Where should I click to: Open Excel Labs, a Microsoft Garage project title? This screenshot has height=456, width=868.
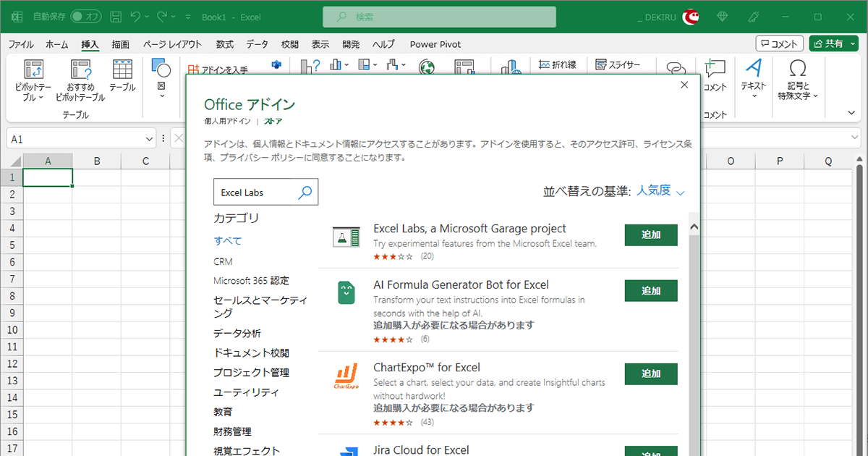point(469,229)
